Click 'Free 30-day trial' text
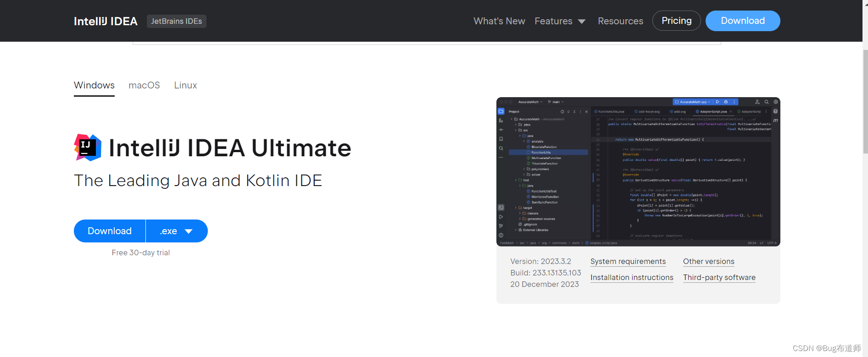The width and height of the screenshot is (868, 357). [141, 253]
